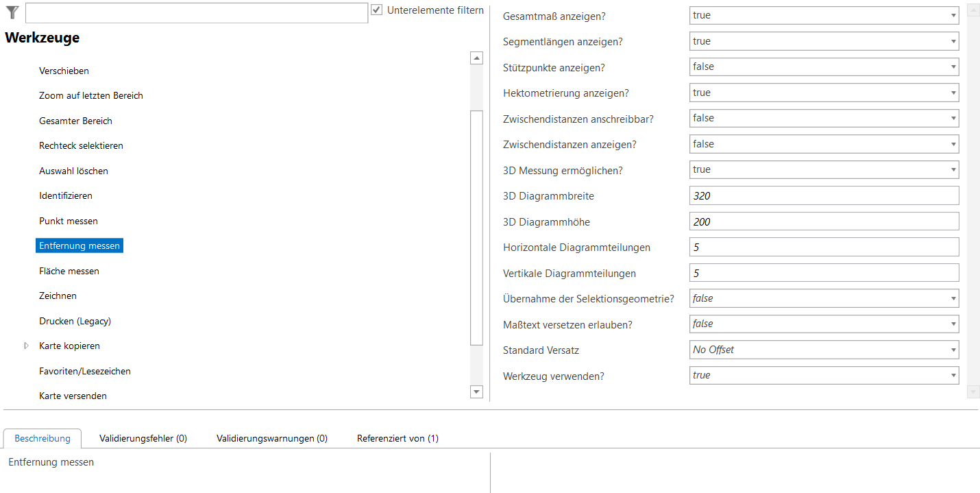
Task: Switch to the Referenziert von (1) tab
Action: coord(397,438)
